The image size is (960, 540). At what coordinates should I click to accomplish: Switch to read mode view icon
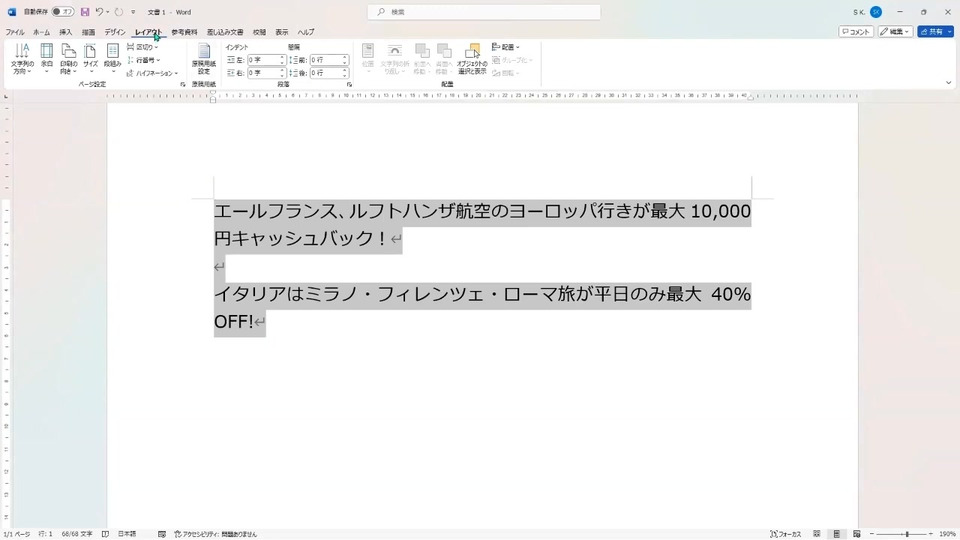pos(817,534)
